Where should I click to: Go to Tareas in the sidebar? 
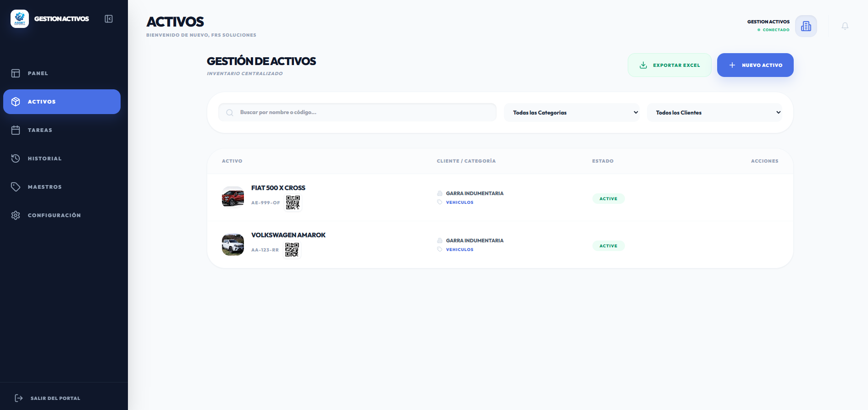(x=40, y=130)
